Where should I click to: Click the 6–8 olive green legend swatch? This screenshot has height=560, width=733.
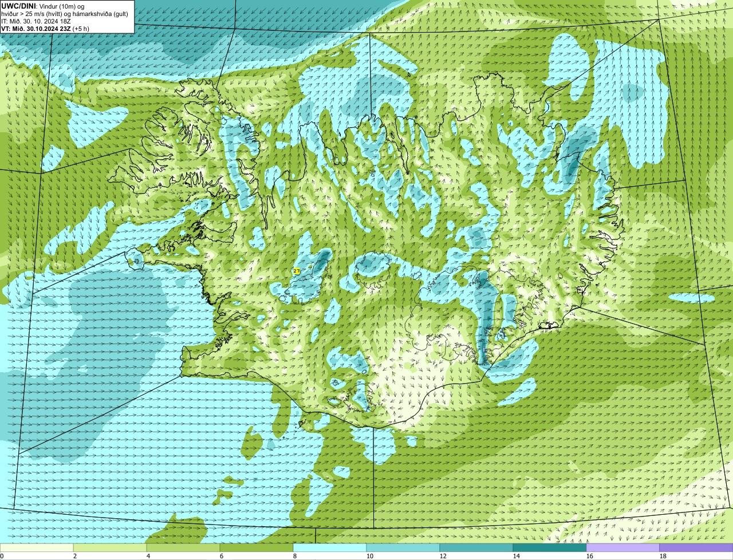(257, 548)
